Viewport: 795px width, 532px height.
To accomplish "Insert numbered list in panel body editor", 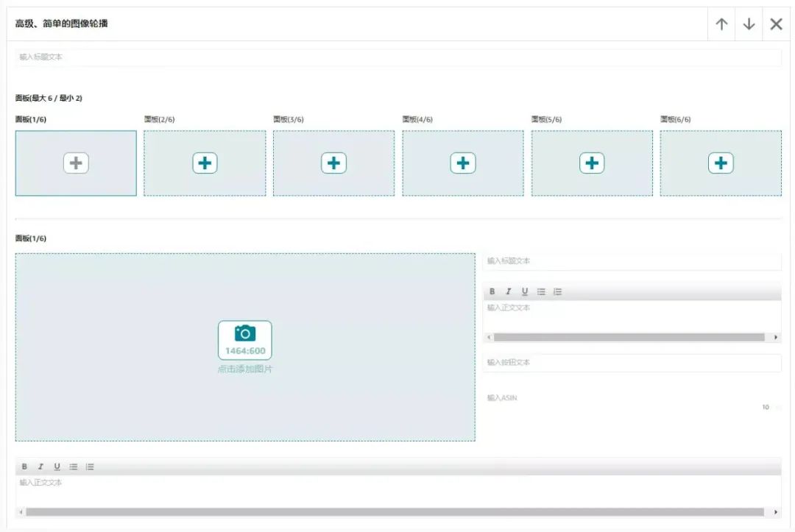I will tap(558, 291).
